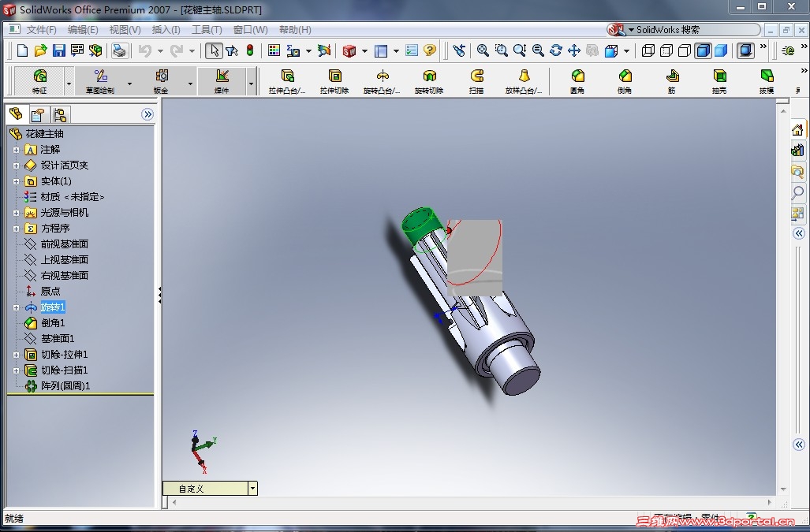The height and width of the screenshot is (532, 810).
Task: Click the 拔模 draft tool
Action: point(767,81)
